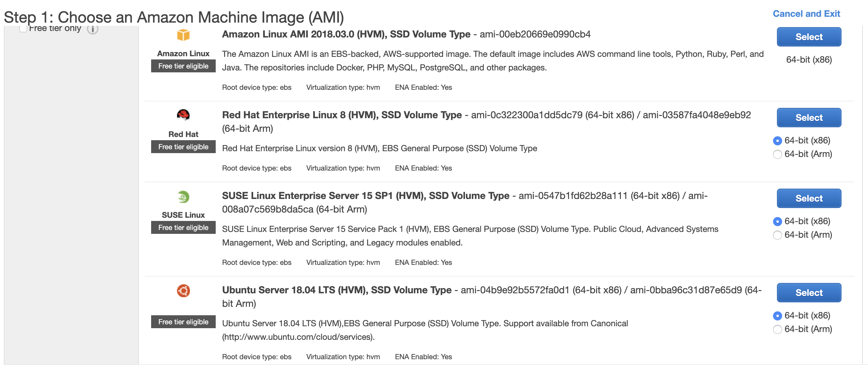Click the SUSE Service Pack 1 description paragraph
This screenshot has height=365, width=868.
[x=470, y=236]
